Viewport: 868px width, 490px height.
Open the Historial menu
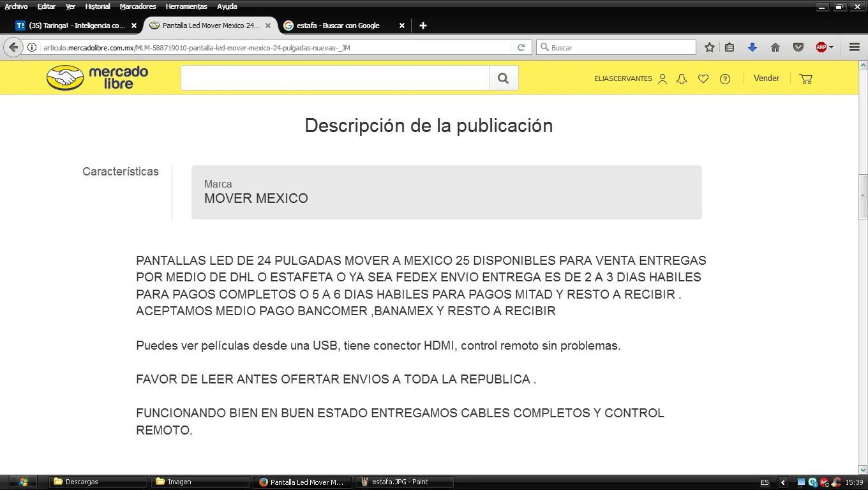tap(97, 6)
